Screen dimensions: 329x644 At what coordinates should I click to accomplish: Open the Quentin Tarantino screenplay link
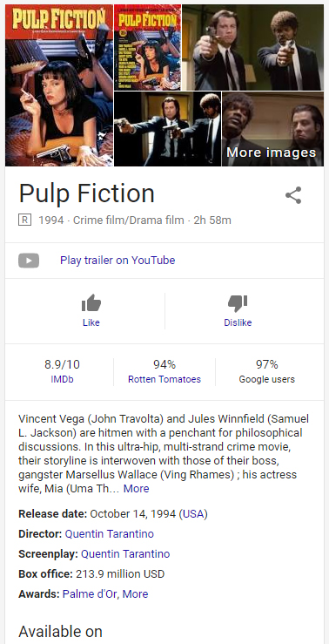[x=125, y=554]
